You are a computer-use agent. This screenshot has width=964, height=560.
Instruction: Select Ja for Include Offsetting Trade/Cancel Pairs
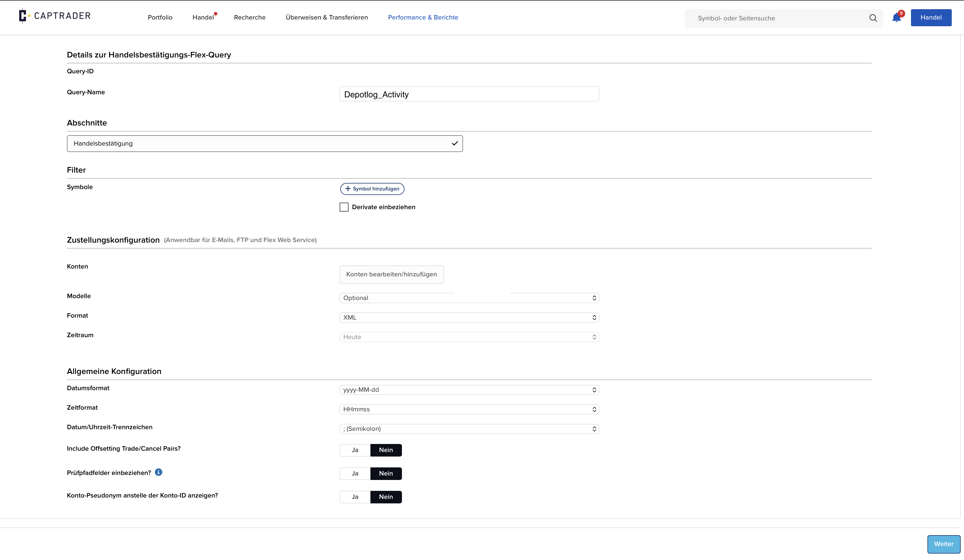point(355,450)
